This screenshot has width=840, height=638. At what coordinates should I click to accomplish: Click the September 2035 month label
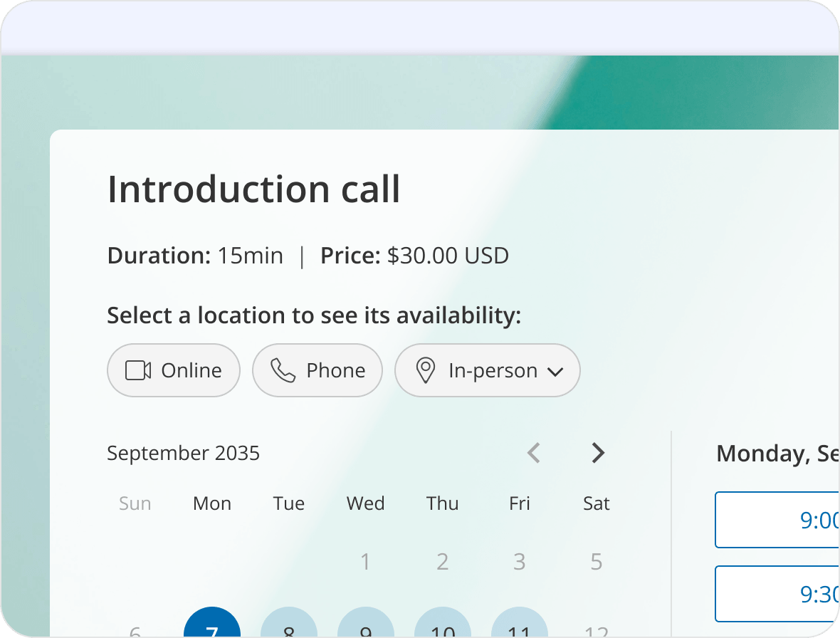coord(183,453)
